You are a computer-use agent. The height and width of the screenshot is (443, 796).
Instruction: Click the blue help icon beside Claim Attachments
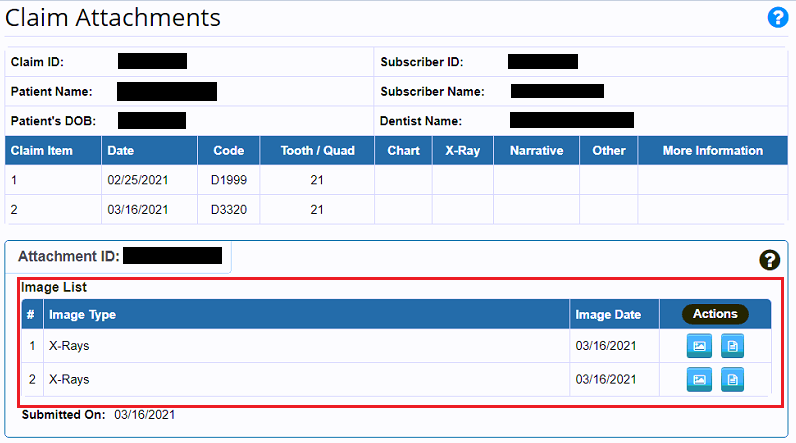[777, 18]
